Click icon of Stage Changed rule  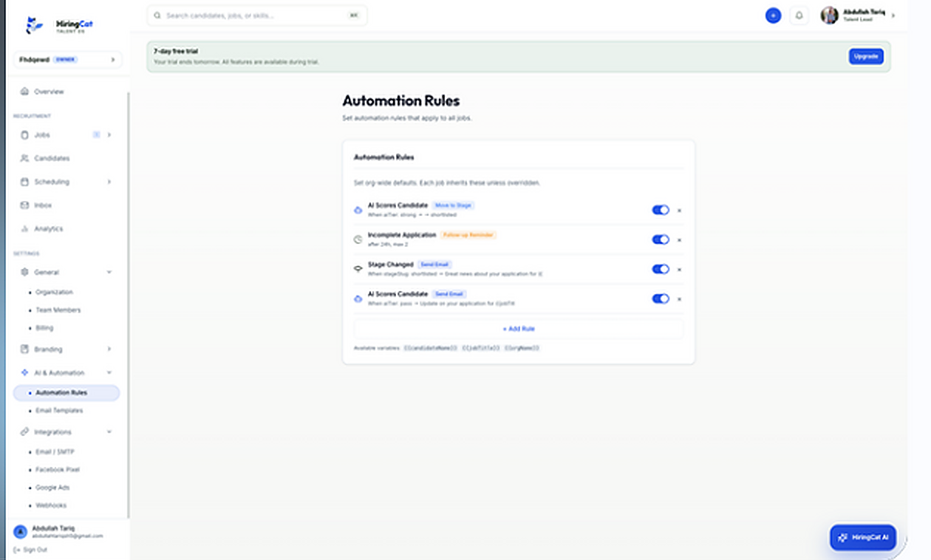click(x=358, y=270)
